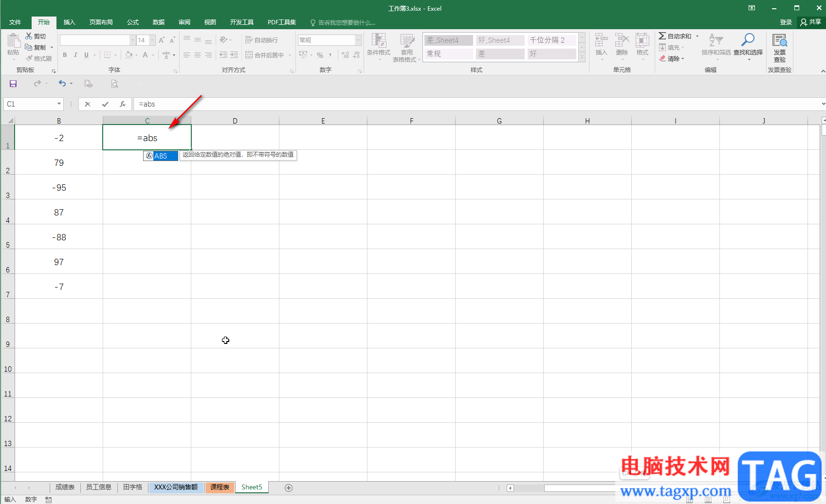Toggle Bold formatting
826x504 pixels.
pyautogui.click(x=65, y=55)
